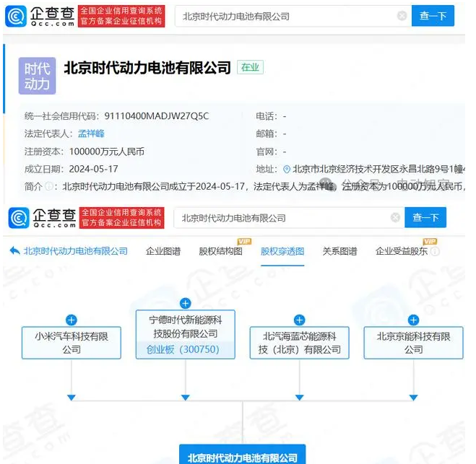
Task: Click back arrow to 北京时代动力电池有限公司
Action: (15, 251)
